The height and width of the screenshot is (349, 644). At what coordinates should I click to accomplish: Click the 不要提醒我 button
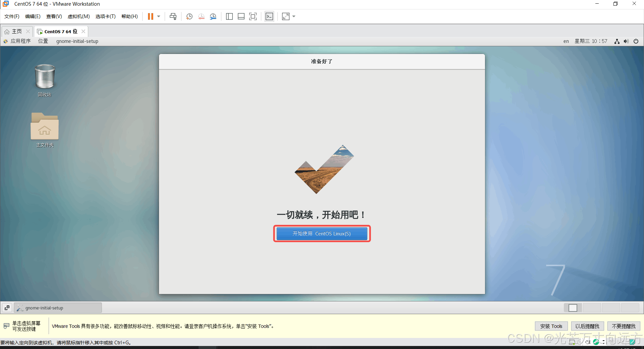click(624, 326)
